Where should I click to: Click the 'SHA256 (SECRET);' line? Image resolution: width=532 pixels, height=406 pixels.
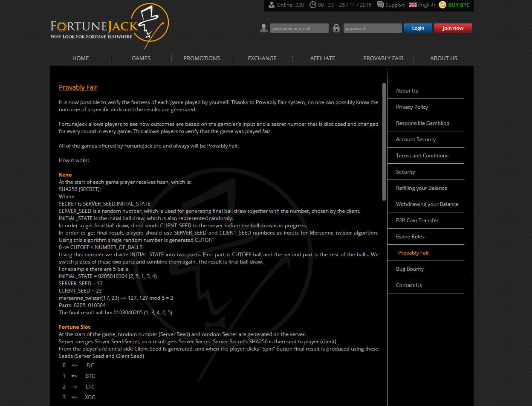(x=80, y=189)
